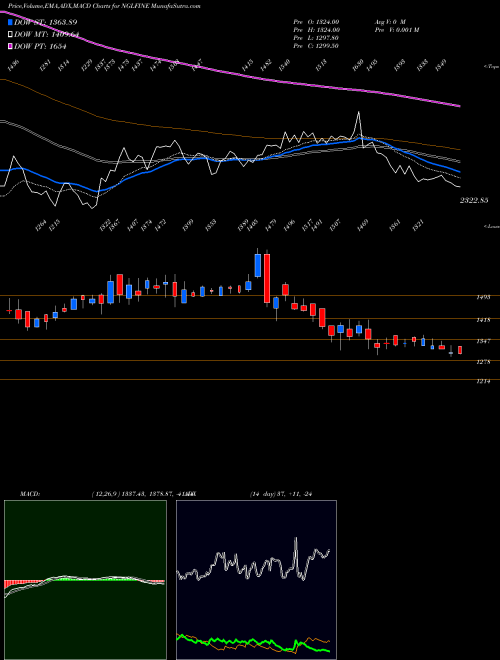Click the 1278 price level label
The image size is (500, 660).
point(483,362)
